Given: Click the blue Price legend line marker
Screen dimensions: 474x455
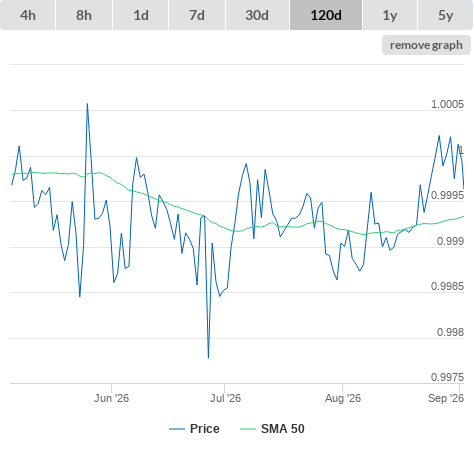Looking at the screenshot, I should [x=177, y=429].
